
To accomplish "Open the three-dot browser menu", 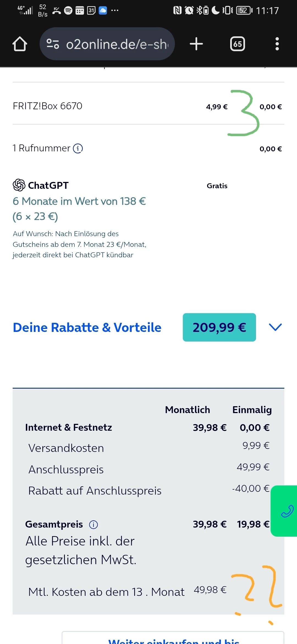I will coord(277,44).
